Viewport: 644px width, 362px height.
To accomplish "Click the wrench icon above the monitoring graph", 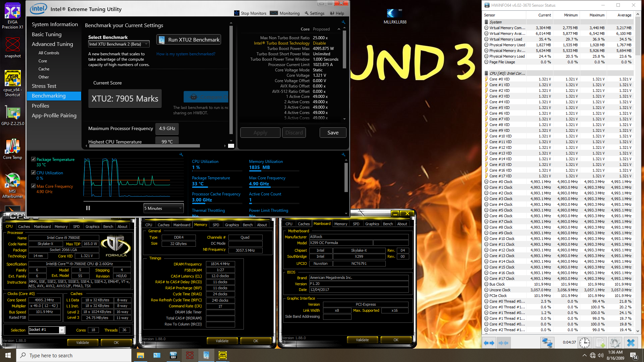I will pyautogui.click(x=181, y=155).
